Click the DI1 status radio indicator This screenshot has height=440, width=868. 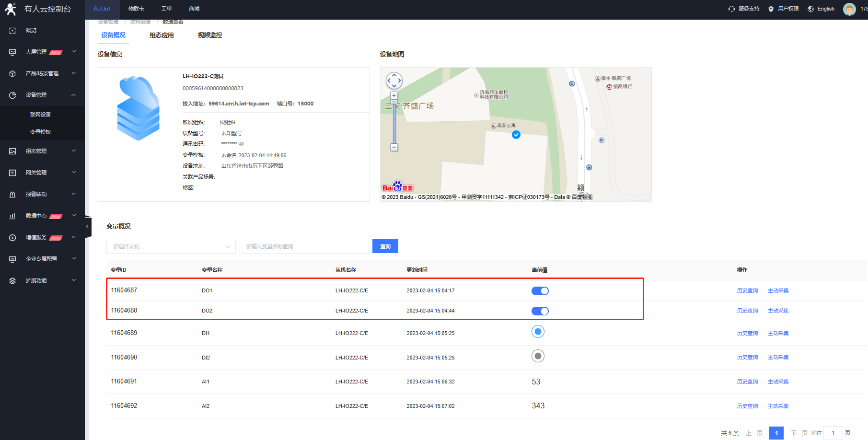tap(538, 332)
